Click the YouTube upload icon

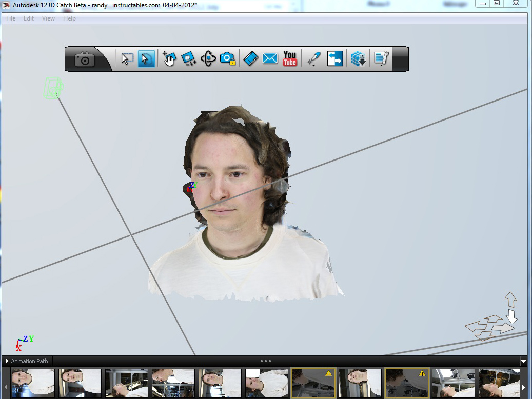[x=290, y=58]
